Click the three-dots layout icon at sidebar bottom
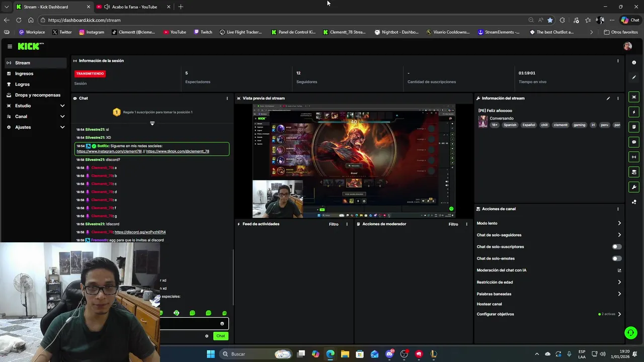The image size is (644, 362). 634,202
